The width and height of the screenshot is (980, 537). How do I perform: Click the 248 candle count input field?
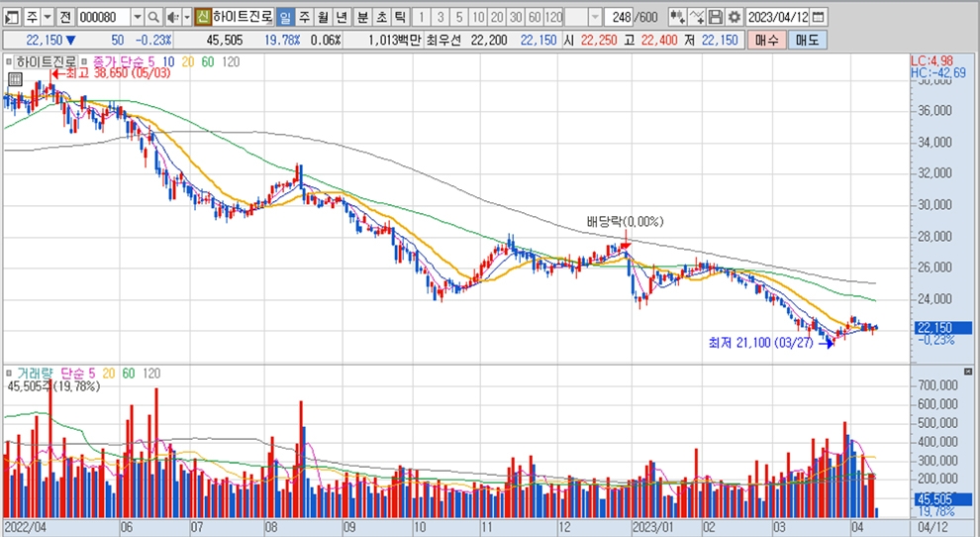[620, 18]
